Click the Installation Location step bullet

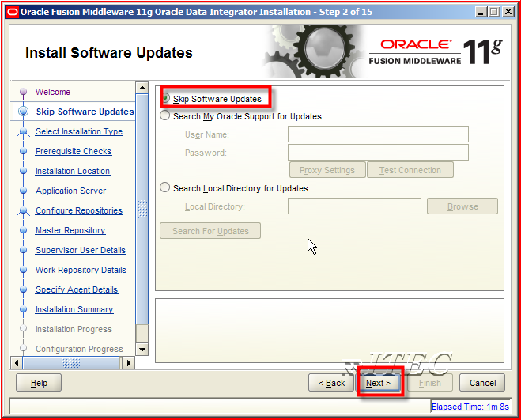[23, 171]
